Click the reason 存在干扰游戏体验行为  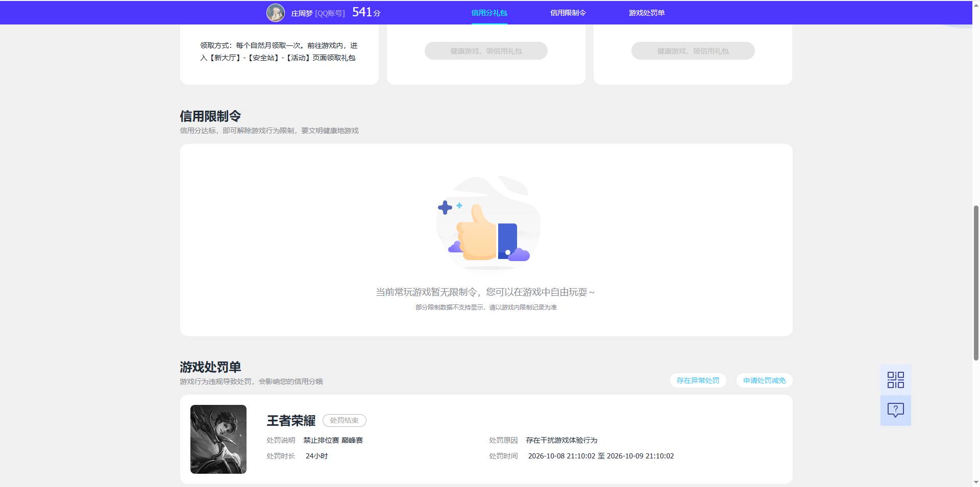tap(561, 440)
